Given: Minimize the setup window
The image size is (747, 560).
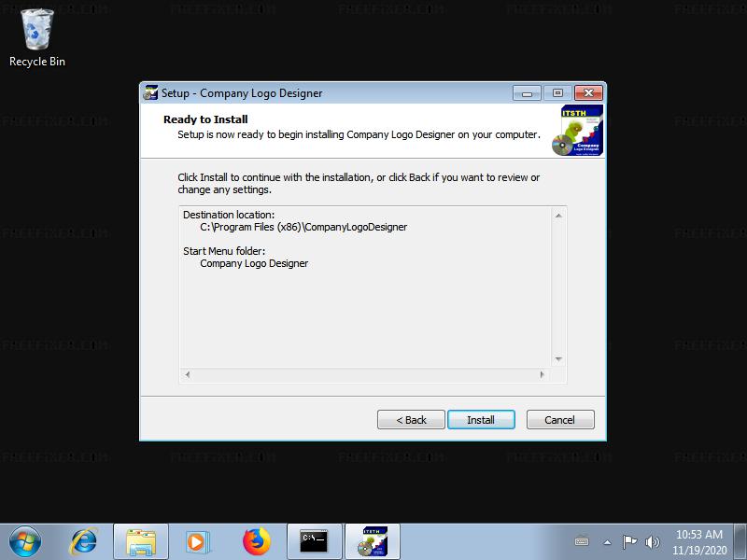Looking at the screenshot, I should click(527, 92).
